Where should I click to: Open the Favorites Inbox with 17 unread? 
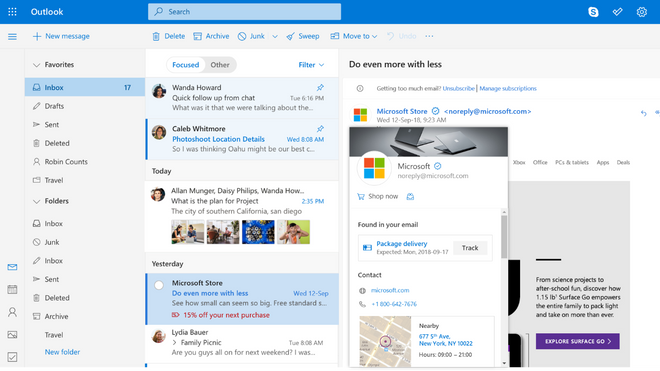(85, 88)
